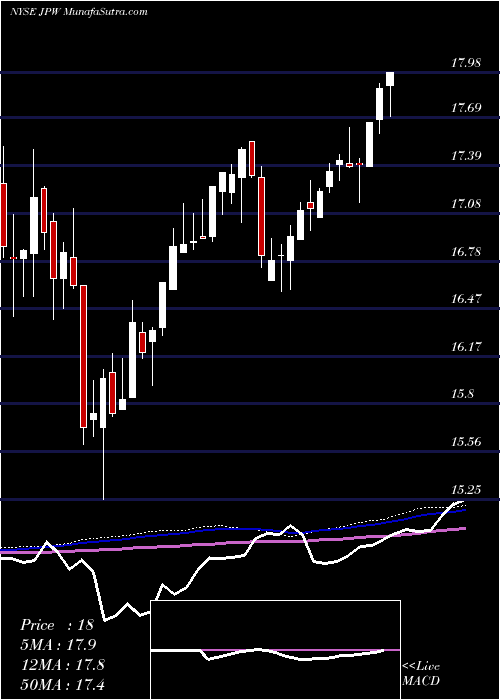The image size is (500, 700).
Task: Click the 15.56 price axis label
Action: coord(466,442)
